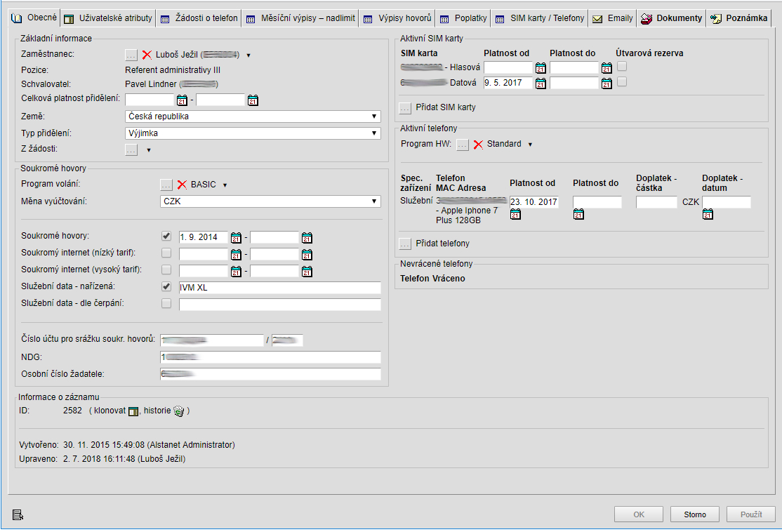782x532 pixels.
Task: Remove Standard HW program with red X
Action: click(478, 145)
